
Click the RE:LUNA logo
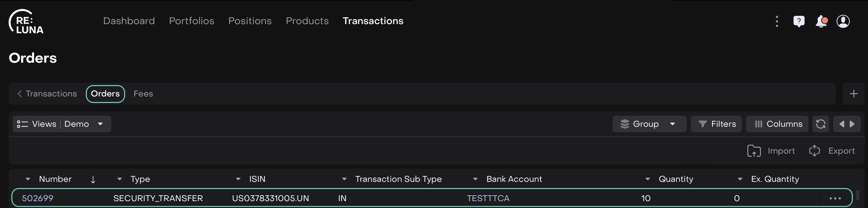click(26, 22)
